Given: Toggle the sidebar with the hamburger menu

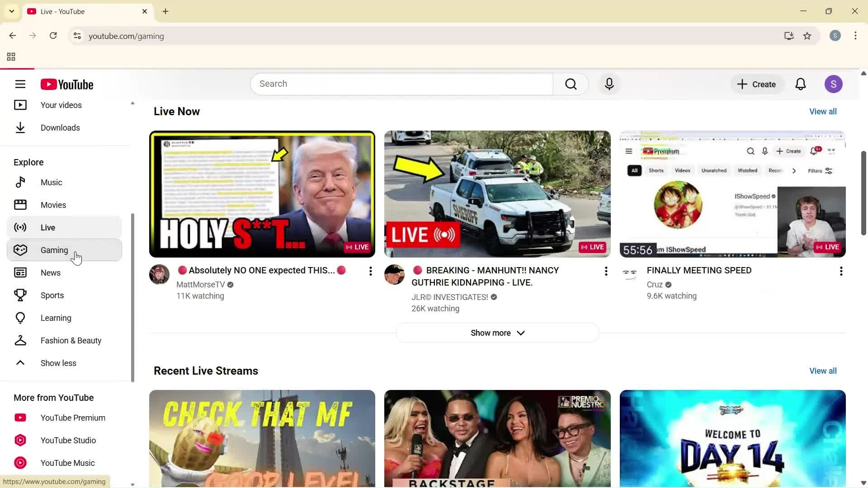Looking at the screenshot, I should click(x=20, y=84).
